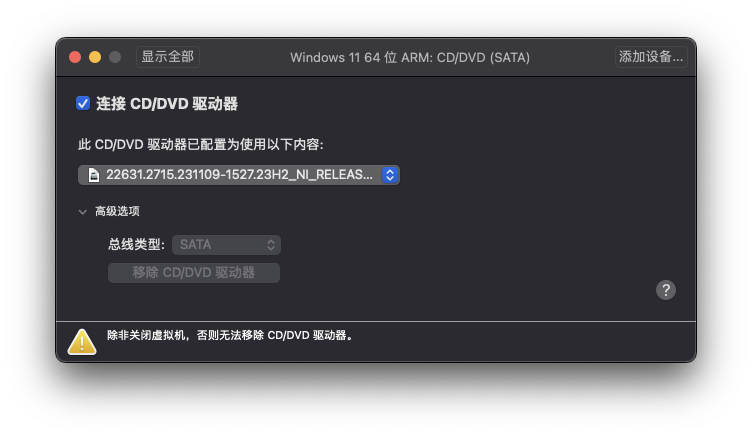Click the ISO file document icon
This screenshot has width=752, height=436.
[94, 175]
